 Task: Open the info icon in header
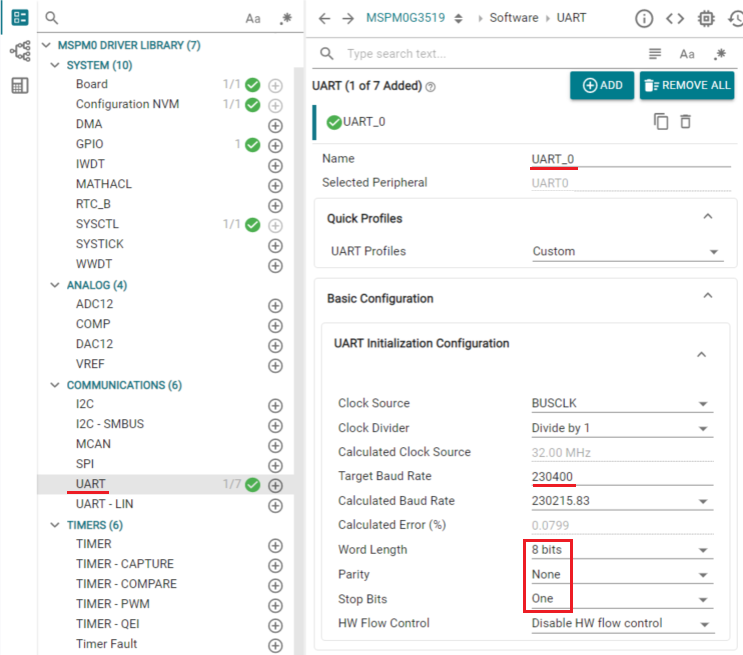(x=644, y=18)
